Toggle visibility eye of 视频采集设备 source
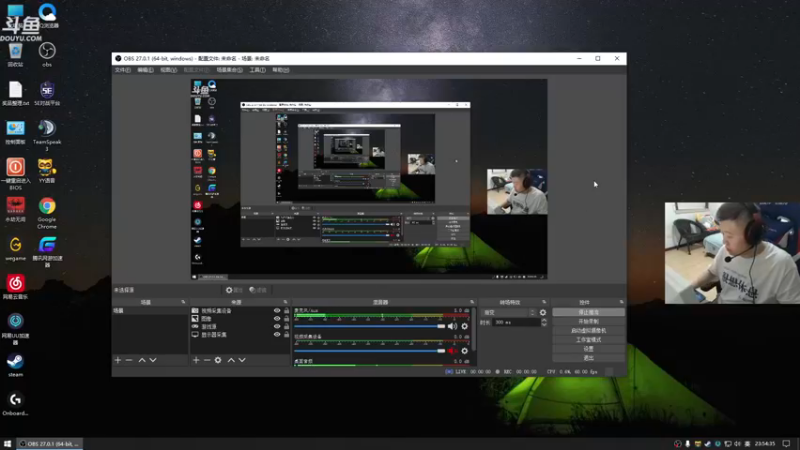Image resolution: width=800 pixels, height=450 pixels. coord(277,311)
